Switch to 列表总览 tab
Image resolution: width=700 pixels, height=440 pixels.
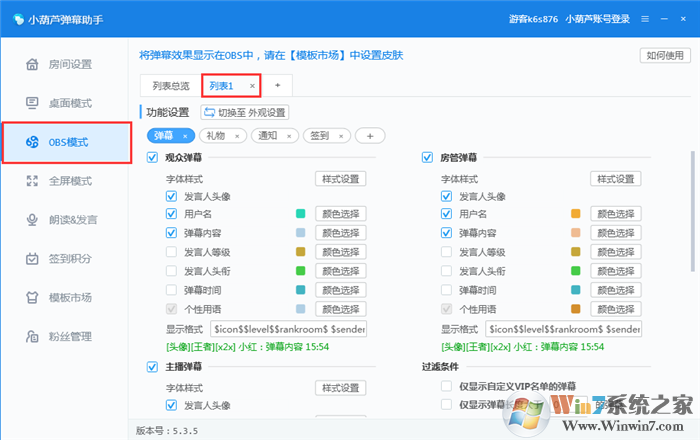[170, 86]
